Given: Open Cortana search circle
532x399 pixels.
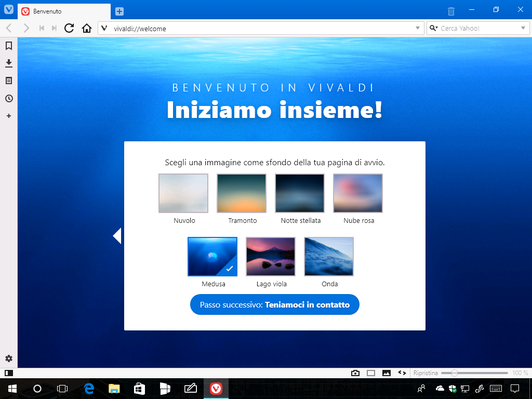Looking at the screenshot, I should (37, 389).
